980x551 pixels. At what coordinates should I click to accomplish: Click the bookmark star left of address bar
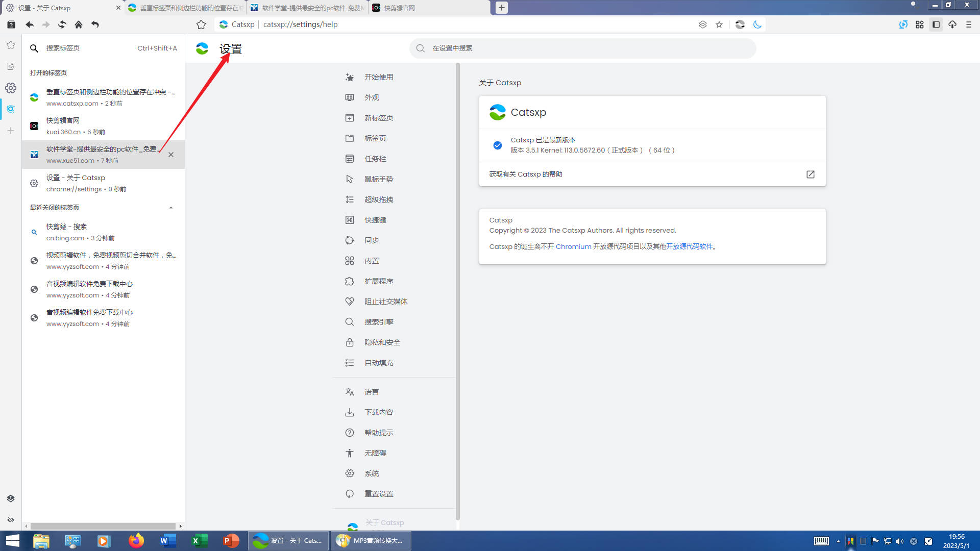point(201,24)
